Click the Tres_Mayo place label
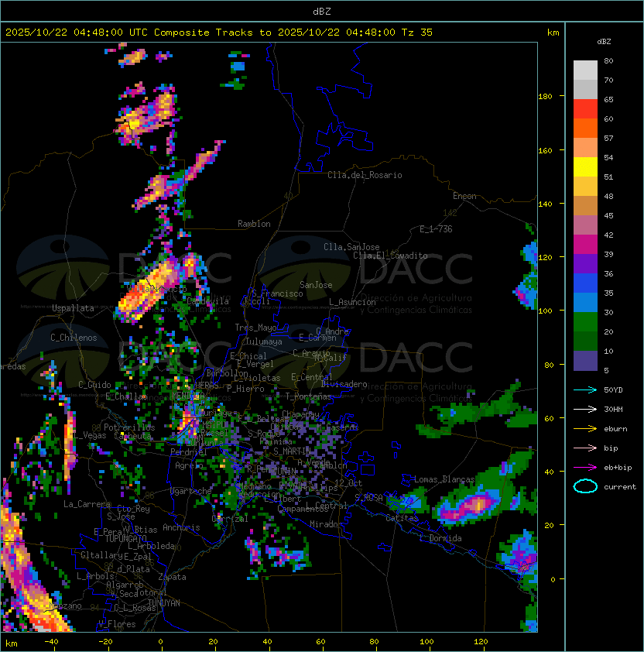 (x=255, y=328)
